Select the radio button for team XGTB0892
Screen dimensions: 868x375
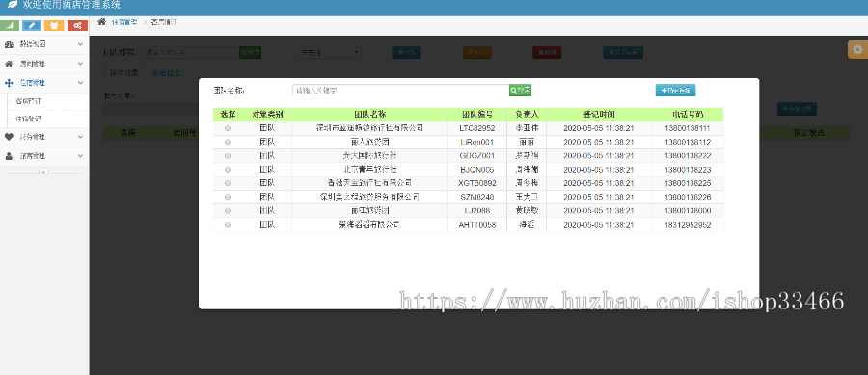click(x=228, y=183)
